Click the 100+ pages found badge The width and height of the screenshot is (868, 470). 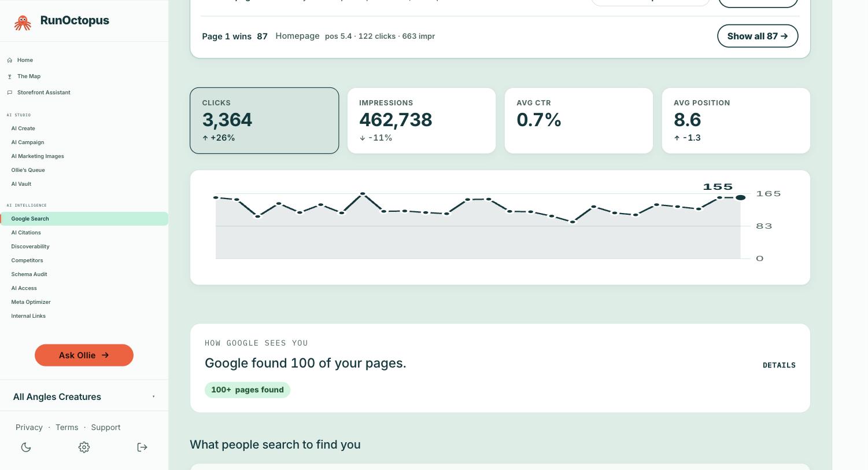(x=248, y=390)
